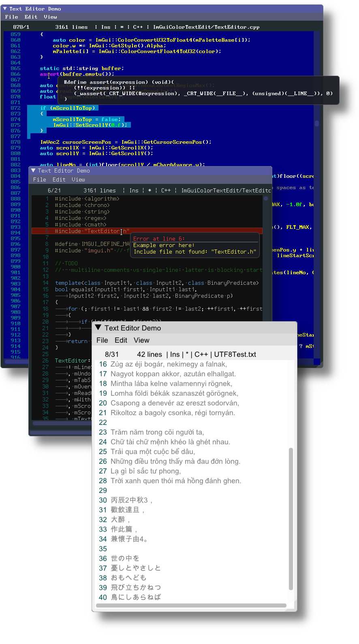Collapse the light Text Editor Demo window
This screenshot has width=359, height=644.
point(98,327)
